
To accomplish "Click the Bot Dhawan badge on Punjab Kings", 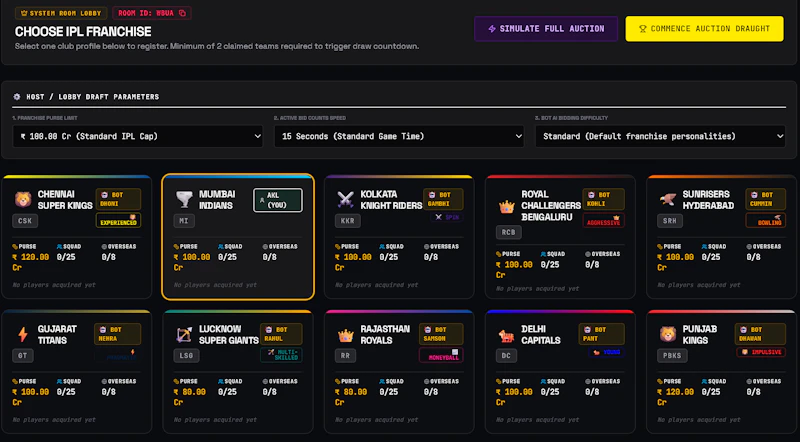I will click(x=760, y=334).
